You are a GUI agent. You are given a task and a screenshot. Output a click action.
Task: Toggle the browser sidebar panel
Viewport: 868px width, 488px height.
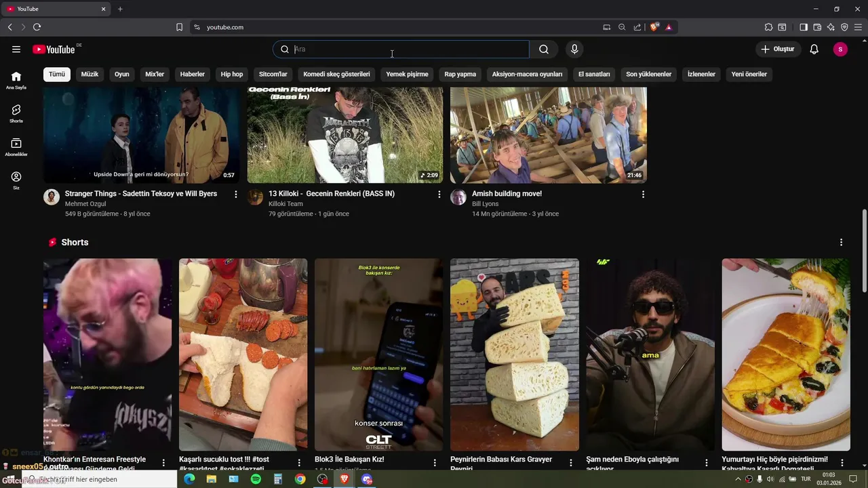pyautogui.click(x=804, y=27)
